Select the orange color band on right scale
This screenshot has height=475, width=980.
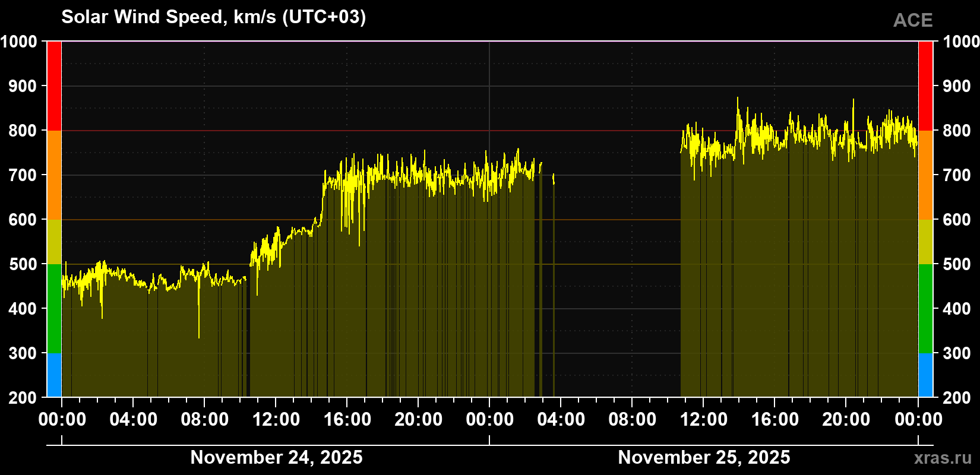[925, 175]
